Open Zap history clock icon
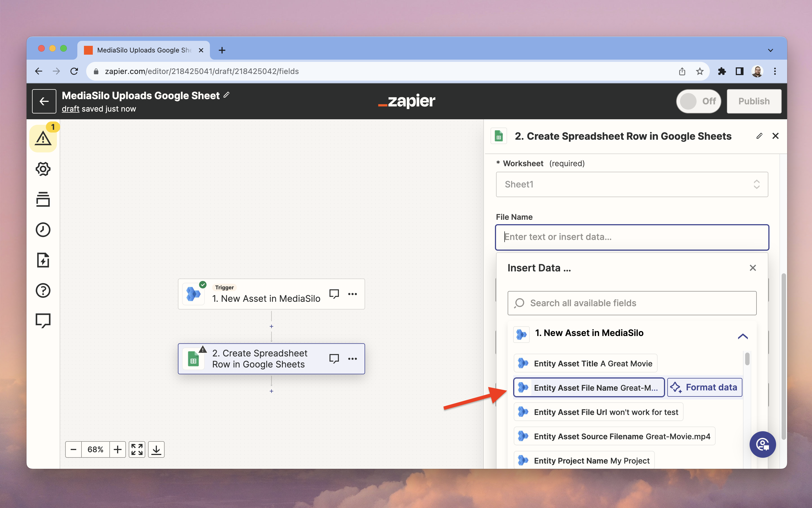812x508 pixels. pyautogui.click(x=43, y=229)
